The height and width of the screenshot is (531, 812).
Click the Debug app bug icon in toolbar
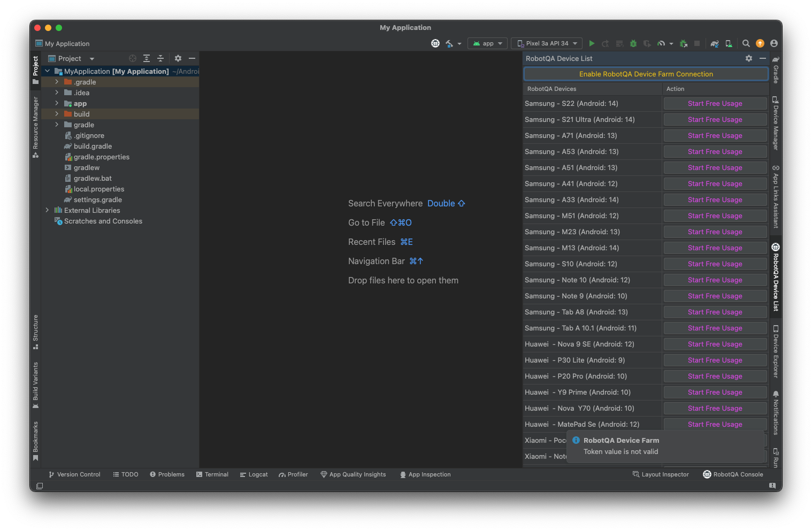(x=633, y=43)
